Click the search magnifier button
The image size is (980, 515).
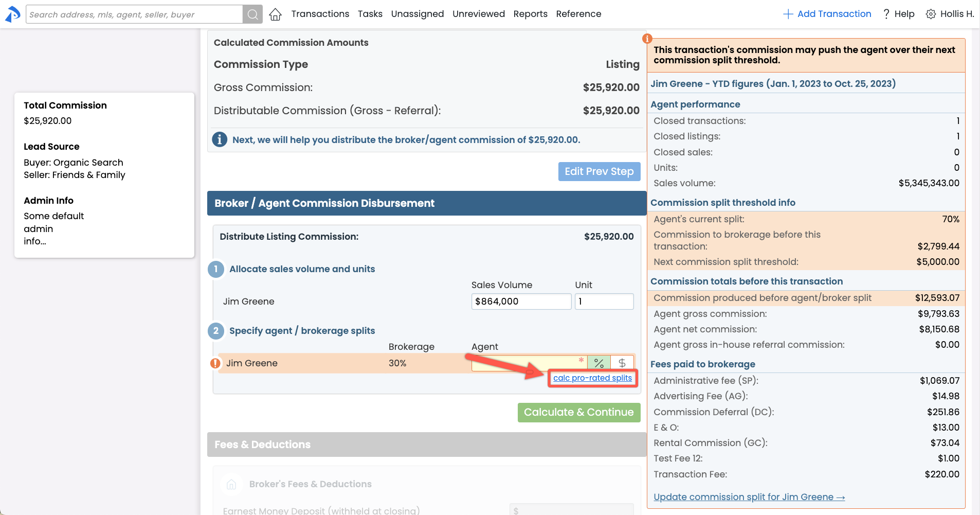tap(252, 14)
